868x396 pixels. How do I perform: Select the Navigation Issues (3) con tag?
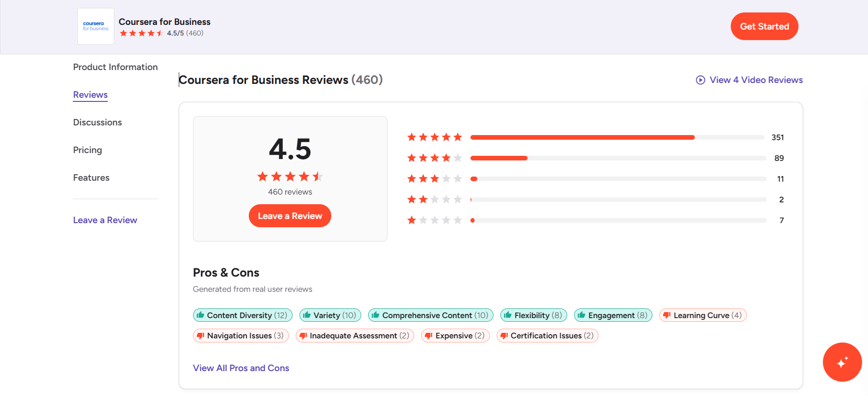pyautogui.click(x=241, y=336)
